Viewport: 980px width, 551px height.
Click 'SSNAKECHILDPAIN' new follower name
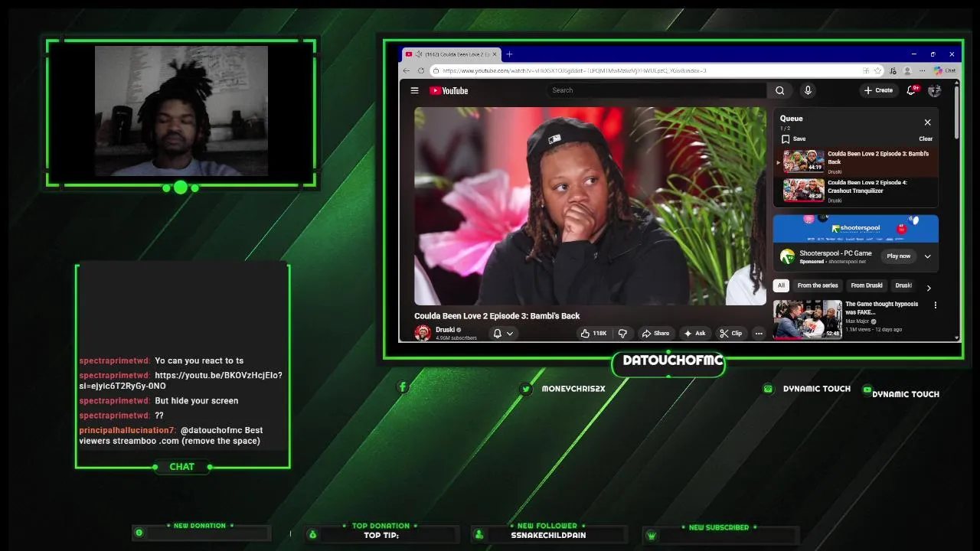tap(548, 535)
